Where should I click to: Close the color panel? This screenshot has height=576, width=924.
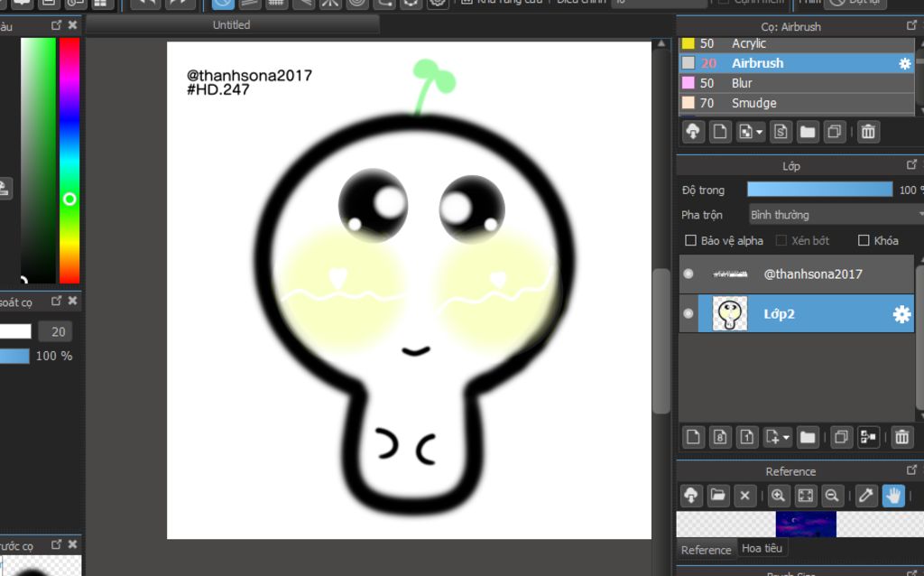[x=72, y=24]
